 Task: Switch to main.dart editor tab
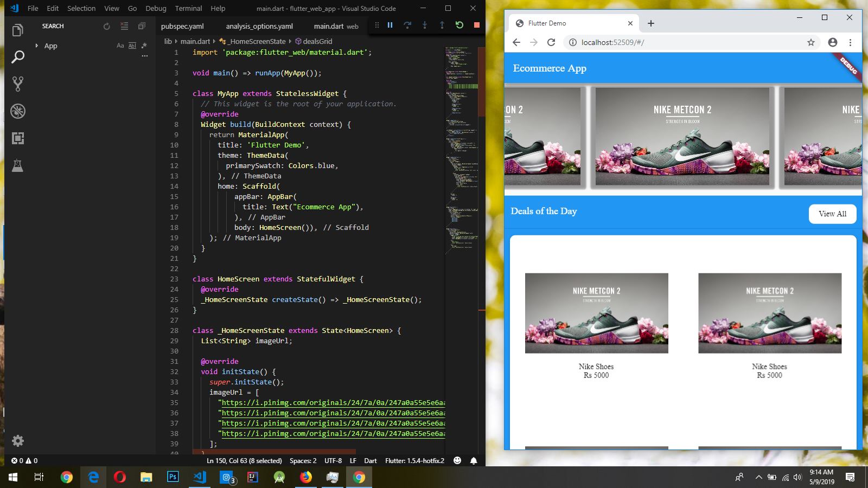[x=336, y=26]
